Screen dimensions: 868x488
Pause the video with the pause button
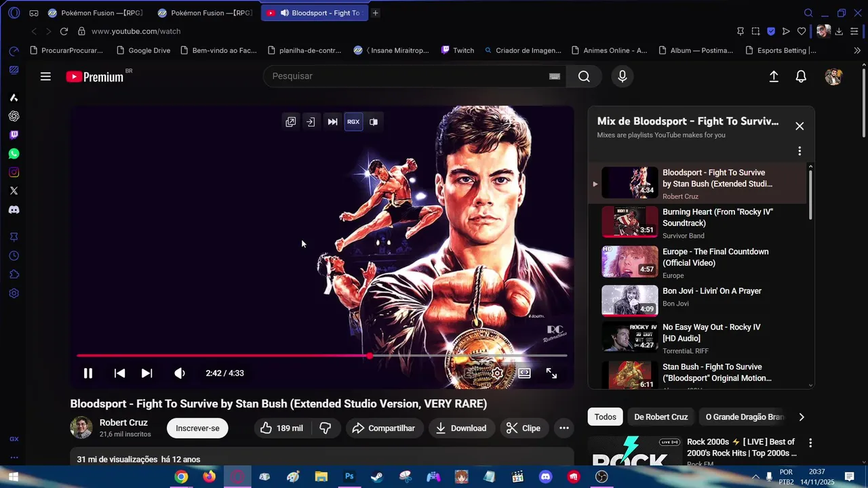pyautogui.click(x=87, y=373)
